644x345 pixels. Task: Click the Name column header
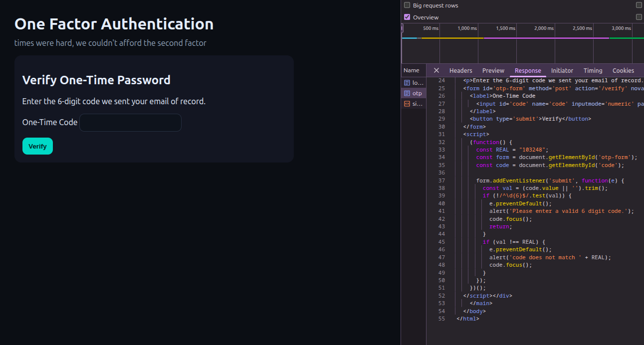pyautogui.click(x=412, y=70)
